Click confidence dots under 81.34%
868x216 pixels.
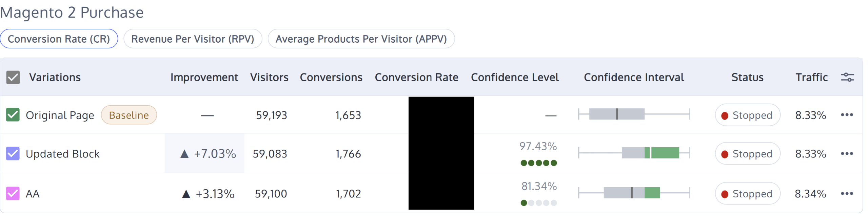point(538,203)
